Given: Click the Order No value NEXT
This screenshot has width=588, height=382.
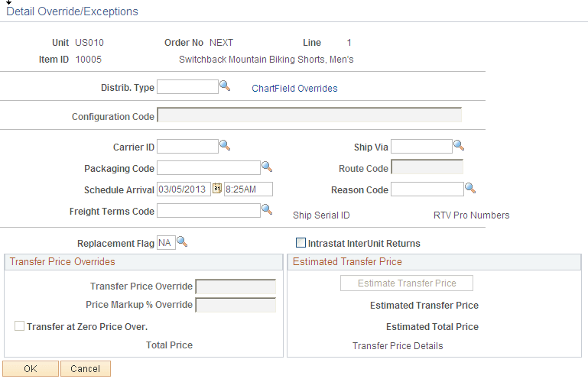Looking at the screenshot, I should click(221, 43).
